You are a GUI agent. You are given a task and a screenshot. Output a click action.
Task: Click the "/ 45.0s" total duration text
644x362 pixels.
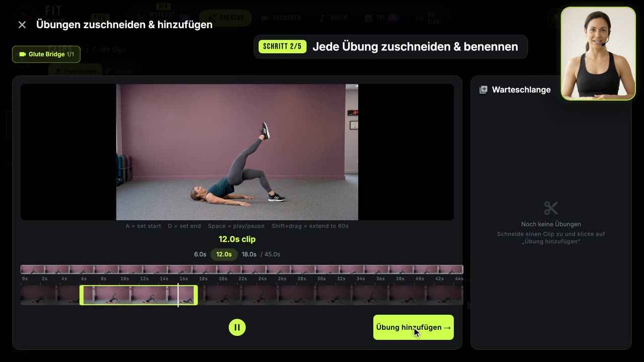[270, 254]
